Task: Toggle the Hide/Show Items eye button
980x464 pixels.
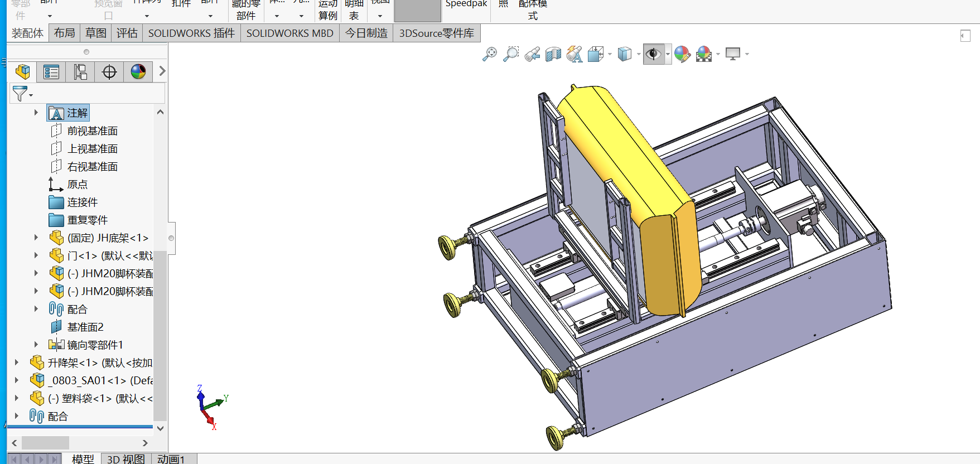Action: click(653, 54)
